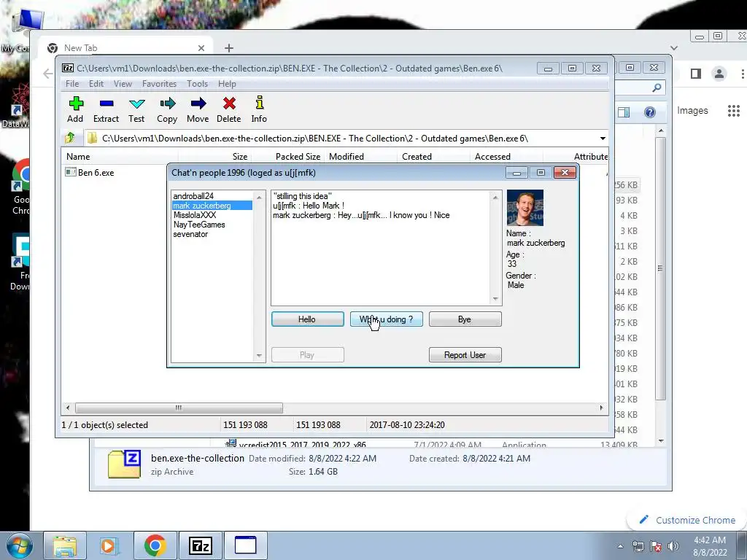The image size is (747, 560).
Task: Open Windows Explorer from taskbar
Action: coord(65,545)
